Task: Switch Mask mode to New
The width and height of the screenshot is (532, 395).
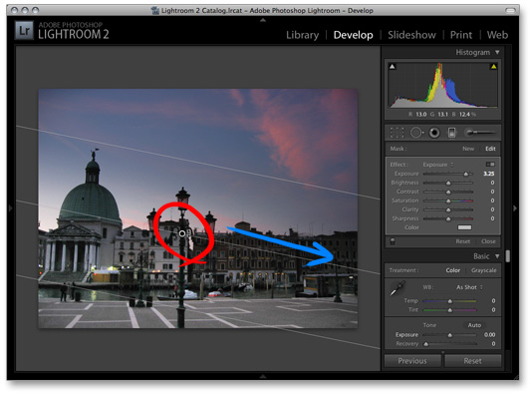Action: [468, 149]
